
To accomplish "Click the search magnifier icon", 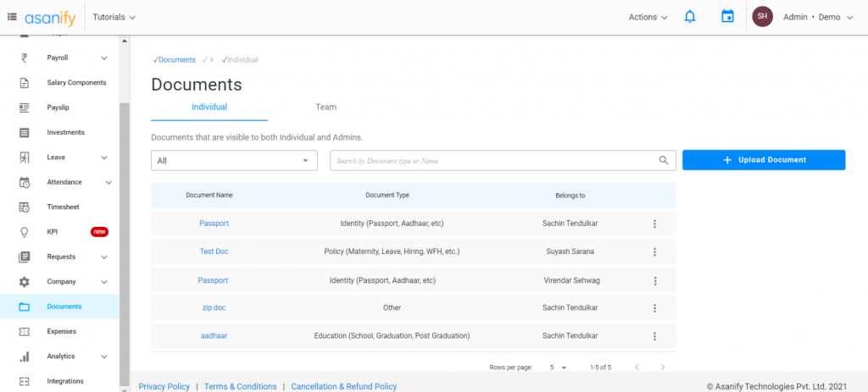I will coord(664,161).
